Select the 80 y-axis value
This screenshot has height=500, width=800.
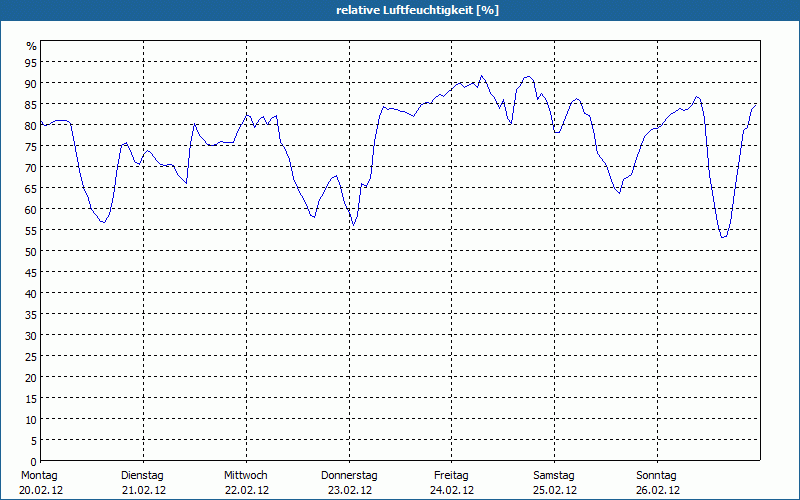click(x=32, y=126)
